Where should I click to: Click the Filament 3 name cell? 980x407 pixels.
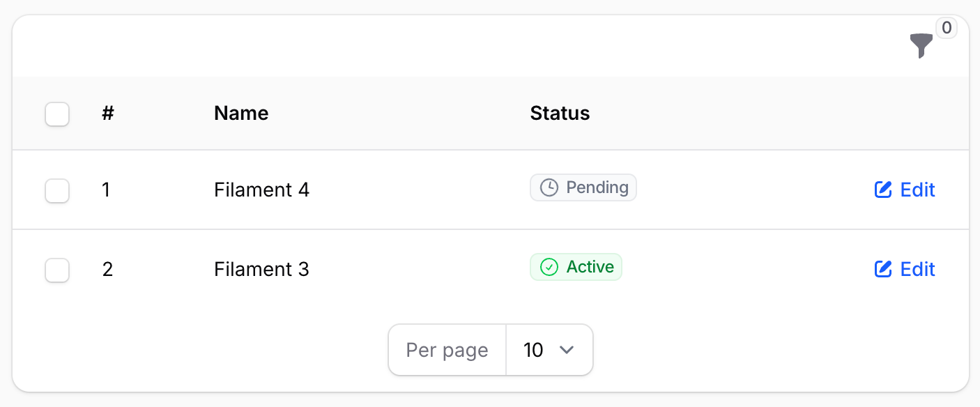point(261,269)
